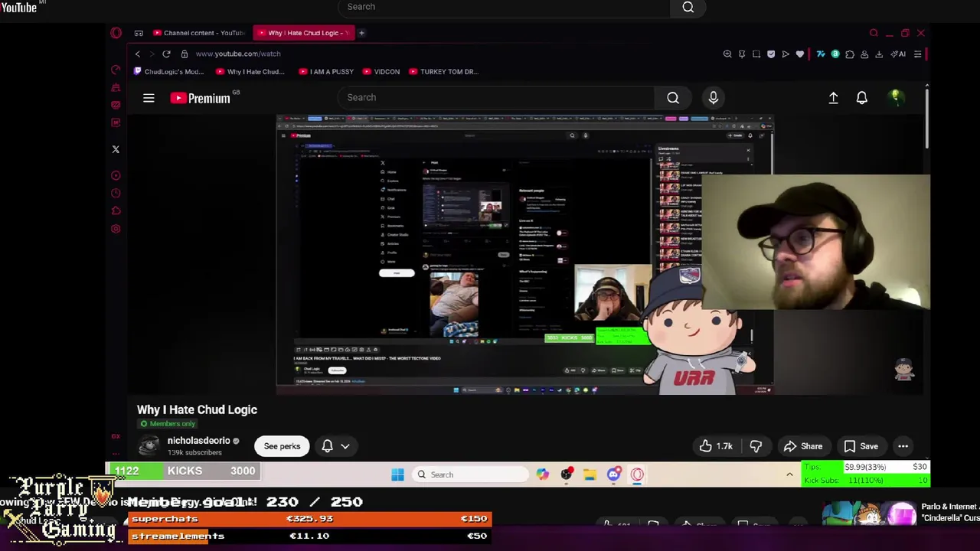
Task: Take a snapshot with the address bar icon
Action: click(x=756, y=54)
